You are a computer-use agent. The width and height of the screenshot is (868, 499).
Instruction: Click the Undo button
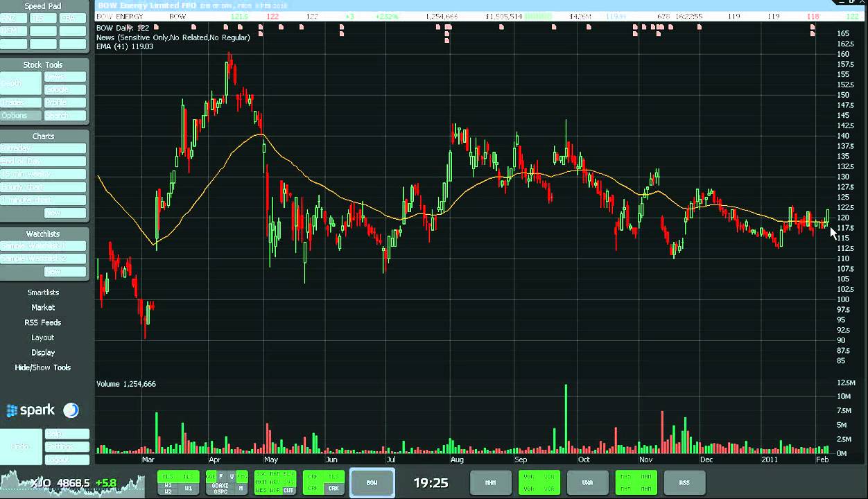(x=21, y=447)
